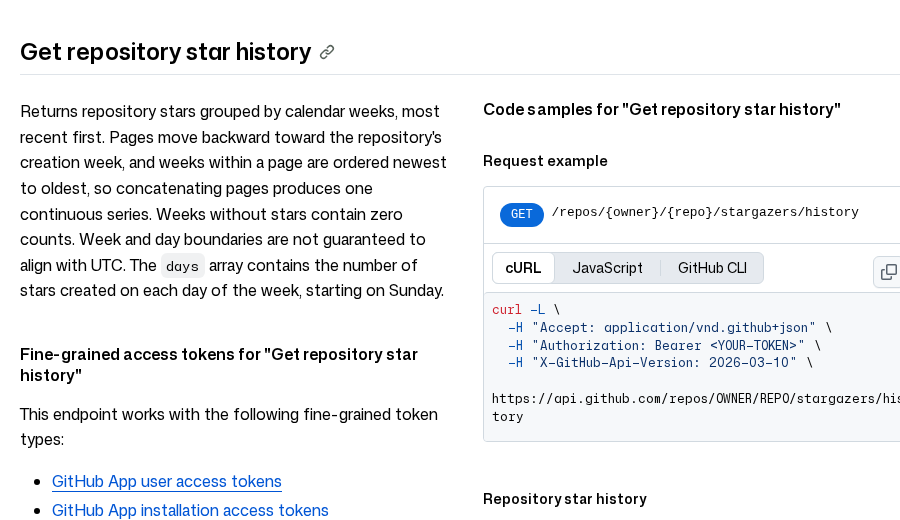This screenshot has width=900, height=520.
Task: Copy the code sample with the copy icon
Action: [888, 271]
